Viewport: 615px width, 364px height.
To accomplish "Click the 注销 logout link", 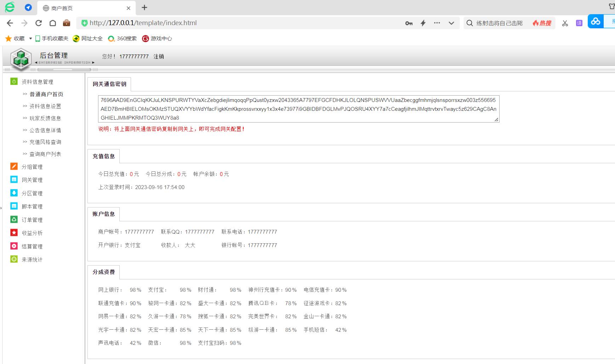I will (x=159, y=56).
